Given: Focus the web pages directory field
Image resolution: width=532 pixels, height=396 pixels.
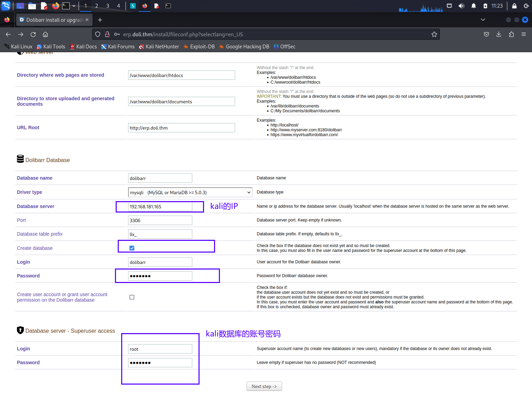Looking at the screenshot, I should pos(181,75).
